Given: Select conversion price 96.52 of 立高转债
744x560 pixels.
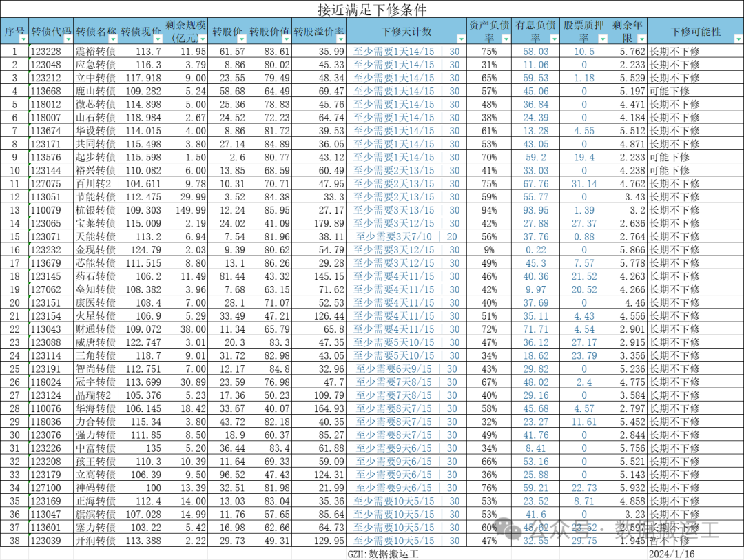Looking at the screenshot, I should coord(228,475).
